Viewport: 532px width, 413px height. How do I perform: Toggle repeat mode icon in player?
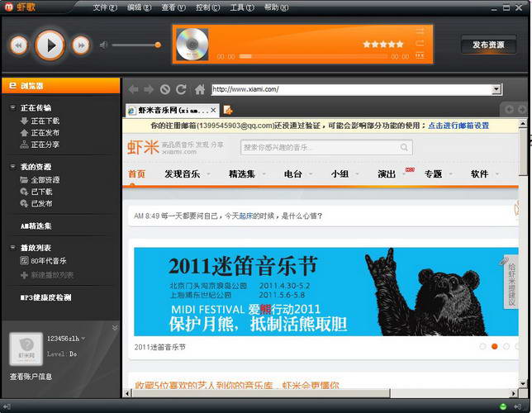(x=420, y=43)
